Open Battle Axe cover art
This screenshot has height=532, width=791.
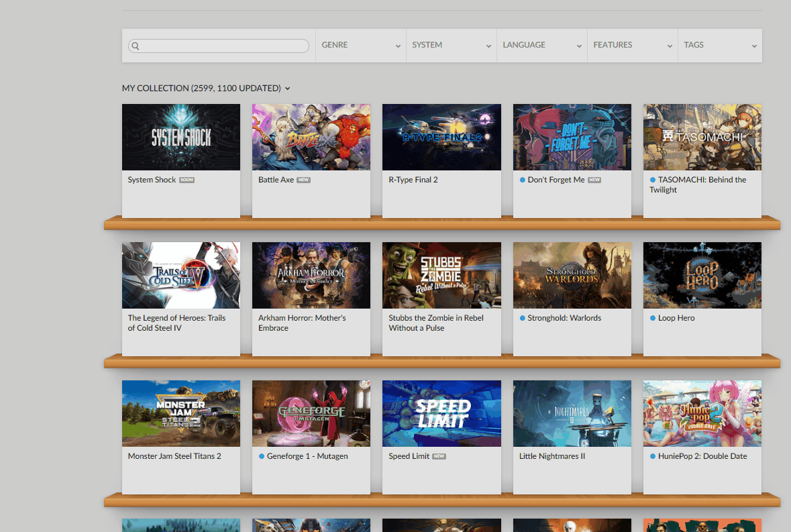tap(311, 137)
